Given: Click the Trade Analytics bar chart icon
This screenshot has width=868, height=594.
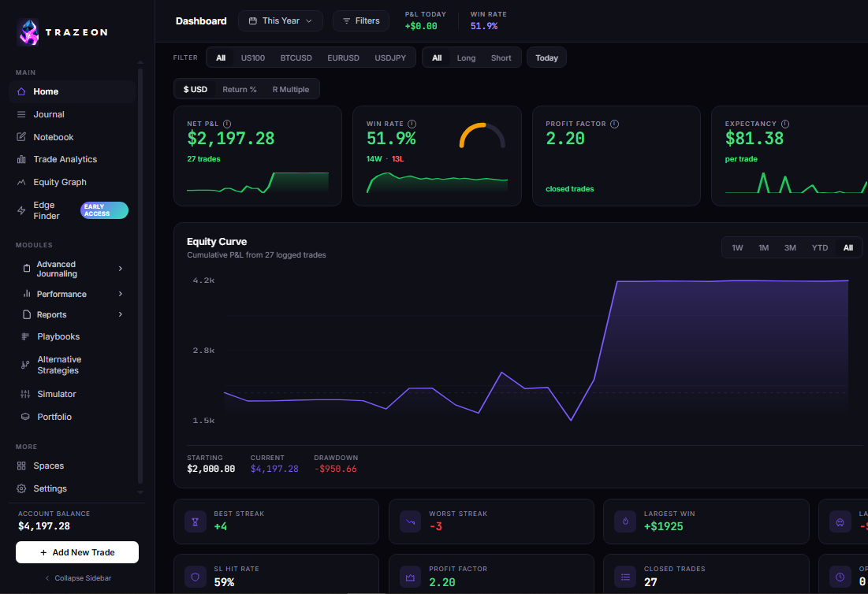Looking at the screenshot, I should [x=21, y=159].
